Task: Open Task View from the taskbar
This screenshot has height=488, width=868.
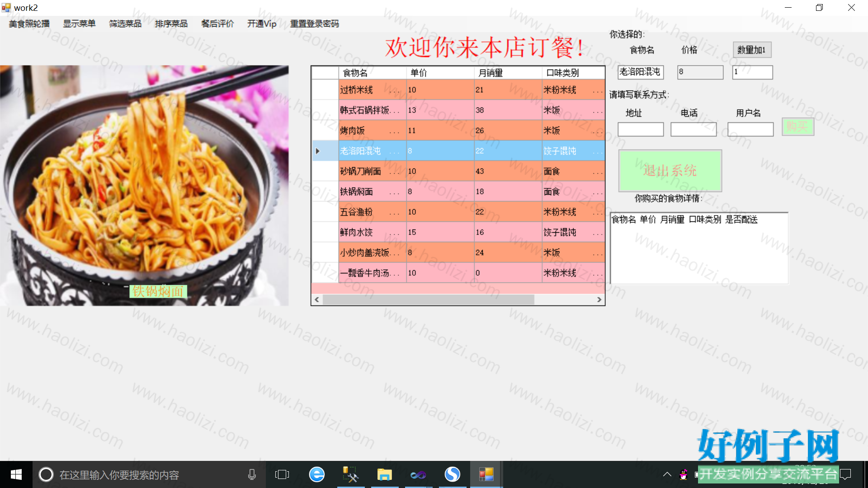Action: tap(282, 474)
